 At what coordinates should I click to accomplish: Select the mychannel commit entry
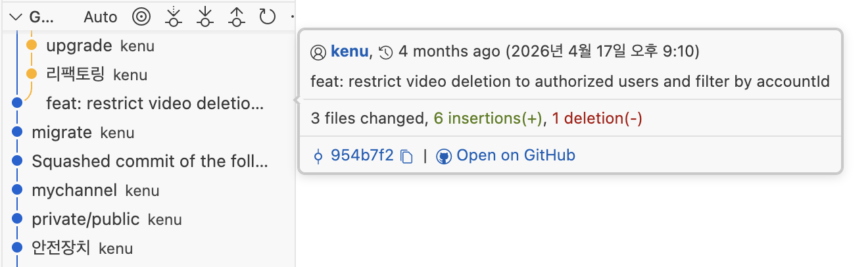(x=148, y=190)
